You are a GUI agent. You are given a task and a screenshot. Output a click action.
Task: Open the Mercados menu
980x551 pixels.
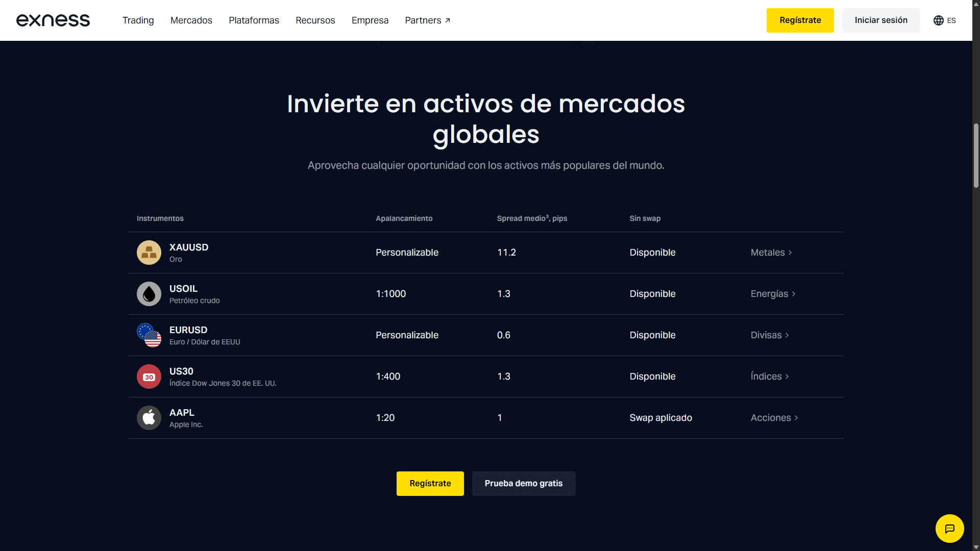pyautogui.click(x=191, y=20)
